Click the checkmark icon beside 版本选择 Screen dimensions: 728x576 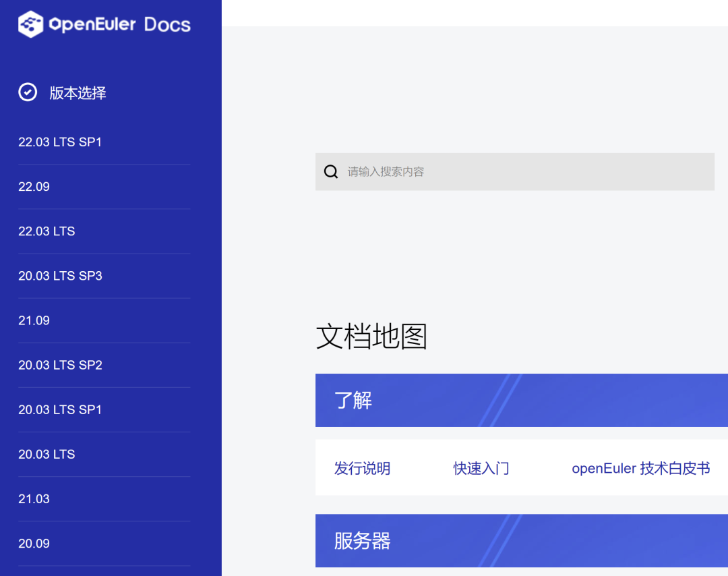click(28, 92)
